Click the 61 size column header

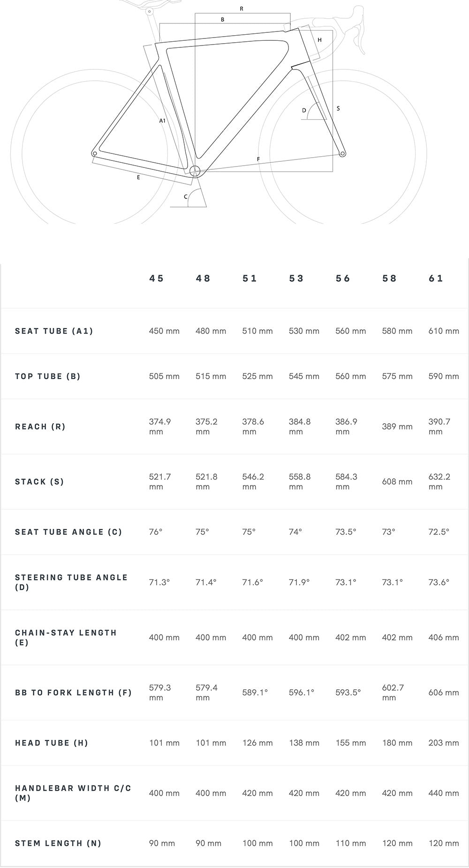(436, 278)
